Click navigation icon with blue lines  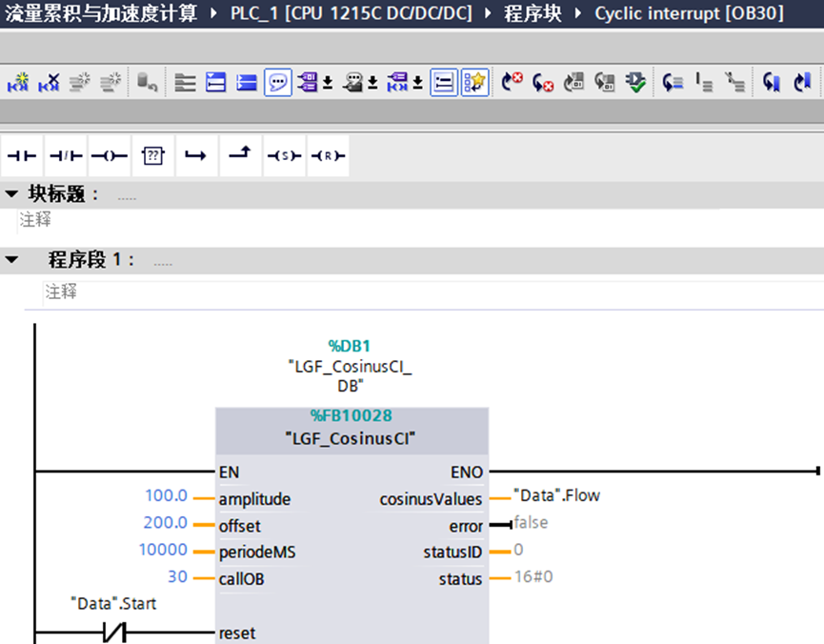tap(673, 82)
